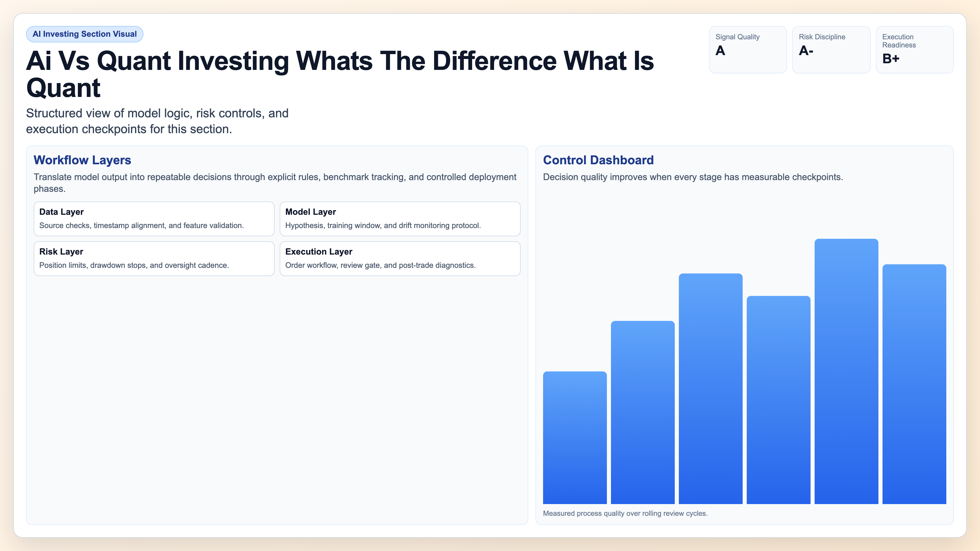Open the Execution Layer card

coord(400,259)
